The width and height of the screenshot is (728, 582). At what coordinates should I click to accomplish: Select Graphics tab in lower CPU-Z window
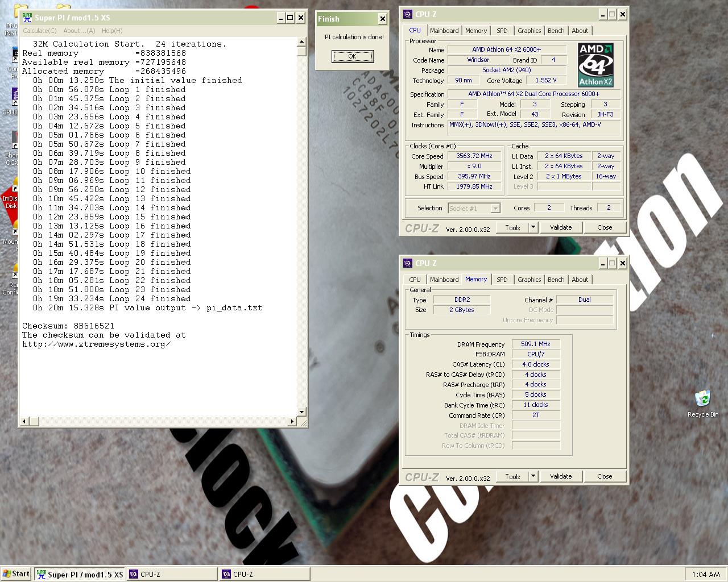pos(530,280)
